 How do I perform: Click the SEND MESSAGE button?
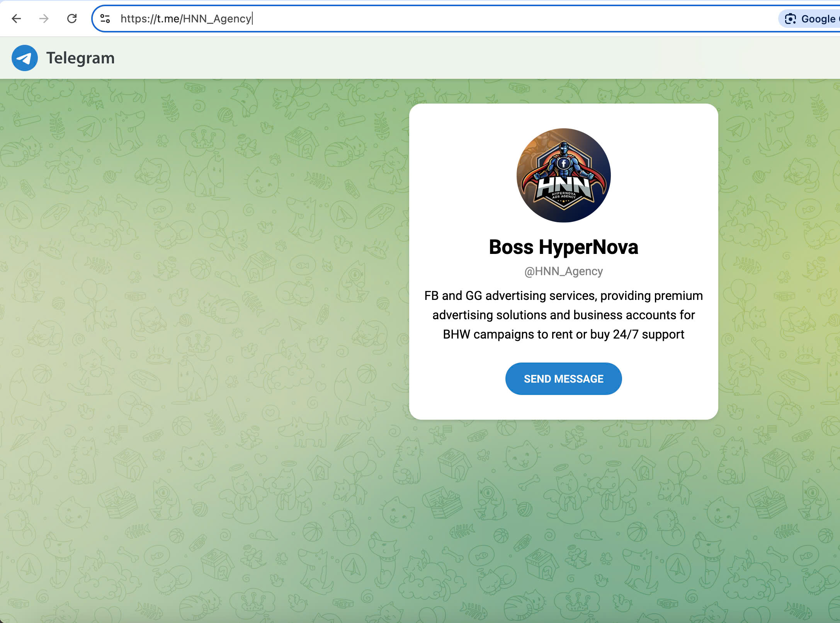[x=563, y=379]
